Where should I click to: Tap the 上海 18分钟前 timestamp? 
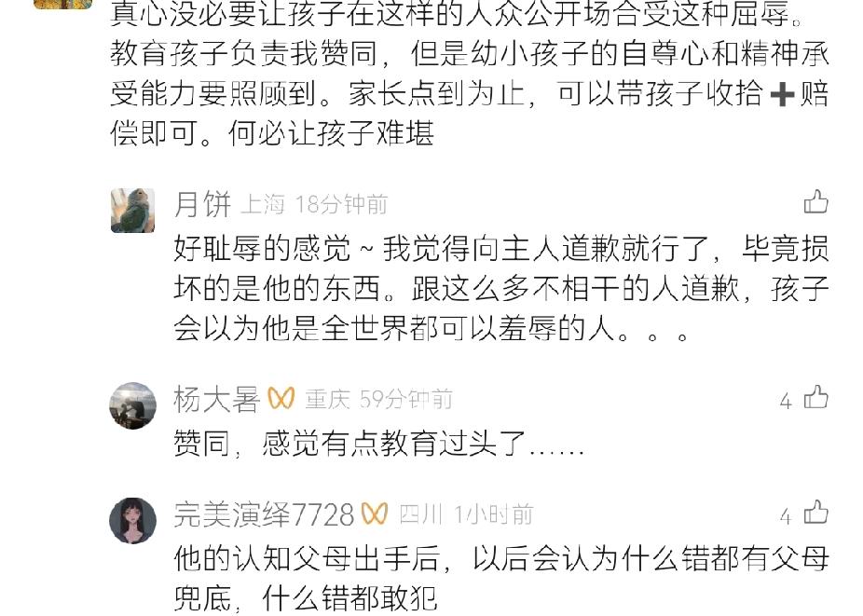(x=314, y=205)
